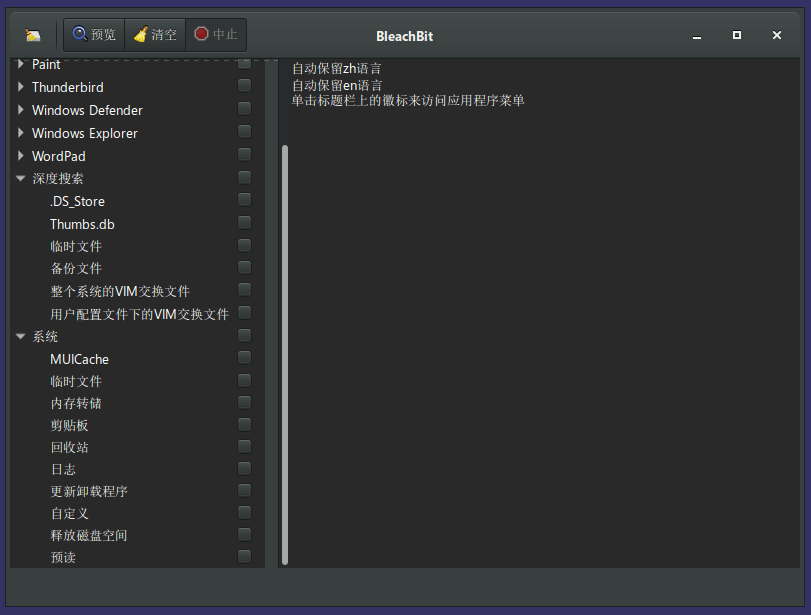Maximize the BleachBit window
This screenshot has width=811, height=615.
737,35
